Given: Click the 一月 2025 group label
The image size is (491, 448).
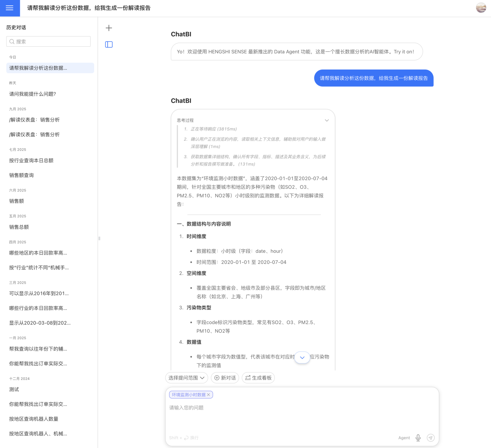Looking at the screenshot, I should point(18,338).
